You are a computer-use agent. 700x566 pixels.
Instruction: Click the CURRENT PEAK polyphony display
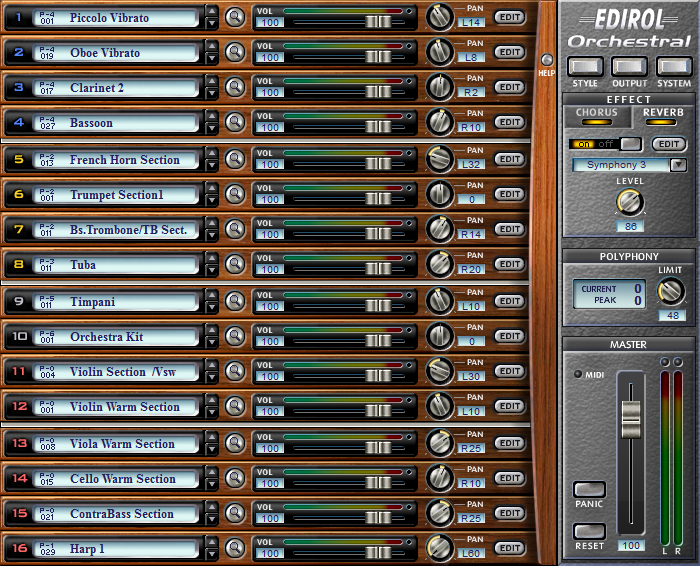(610, 294)
